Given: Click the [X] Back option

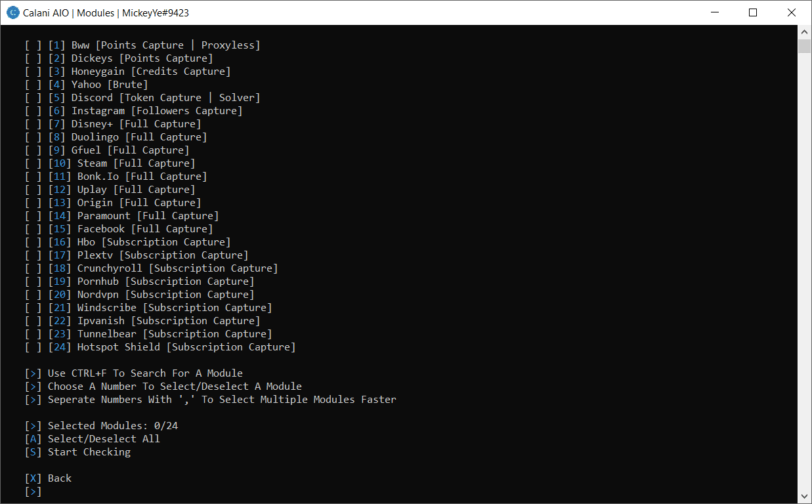Looking at the screenshot, I should (48, 478).
